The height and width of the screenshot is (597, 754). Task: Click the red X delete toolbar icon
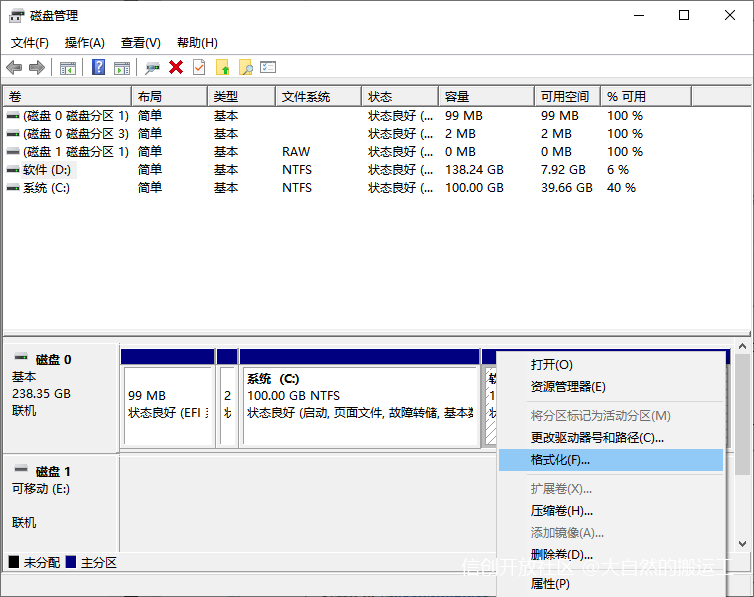pyautogui.click(x=176, y=67)
